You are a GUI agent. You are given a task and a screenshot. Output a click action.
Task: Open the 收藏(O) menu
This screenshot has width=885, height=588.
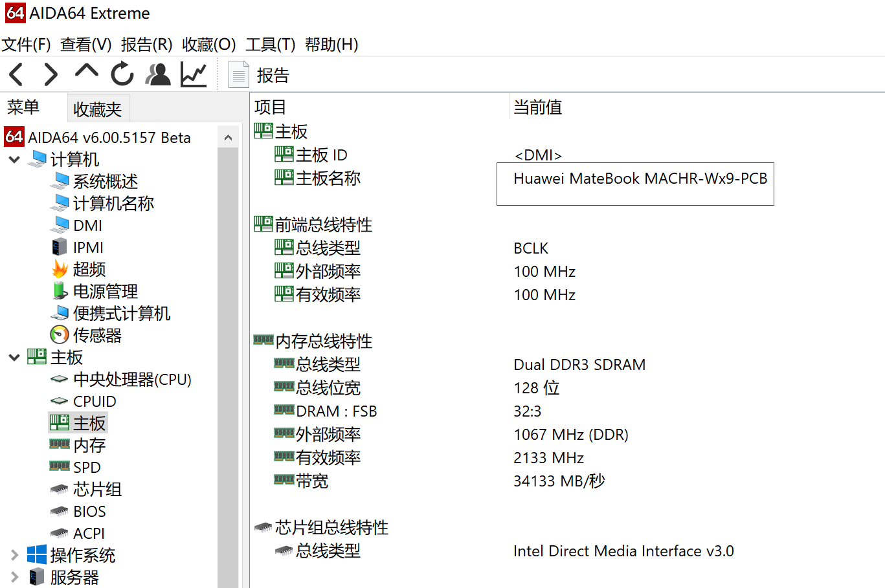[x=208, y=45]
